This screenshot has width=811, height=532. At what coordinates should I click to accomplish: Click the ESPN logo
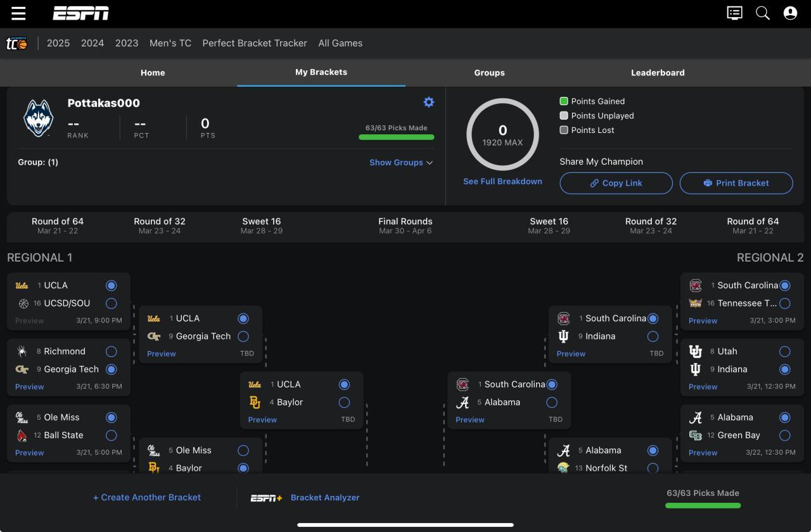[80, 13]
